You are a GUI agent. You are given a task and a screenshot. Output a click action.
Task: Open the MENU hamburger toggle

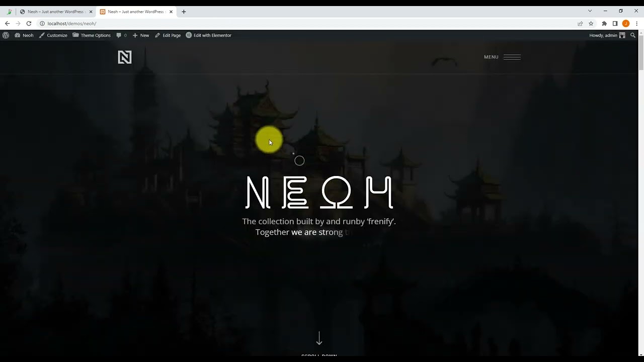coord(502,57)
